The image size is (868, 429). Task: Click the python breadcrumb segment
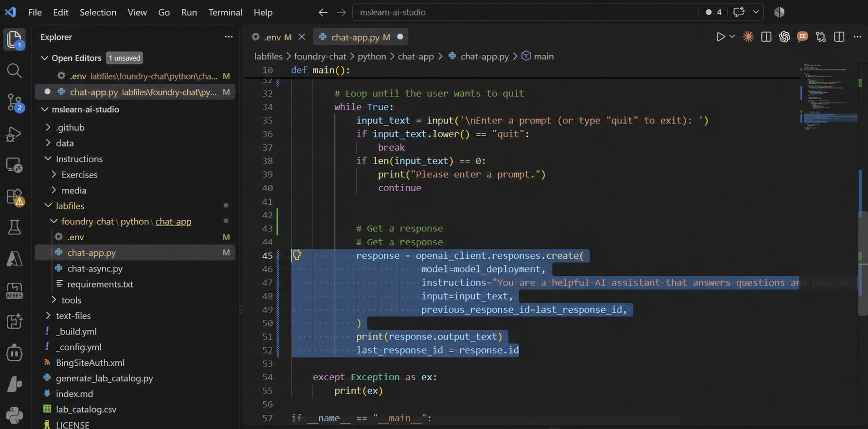(x=372, y=56)
